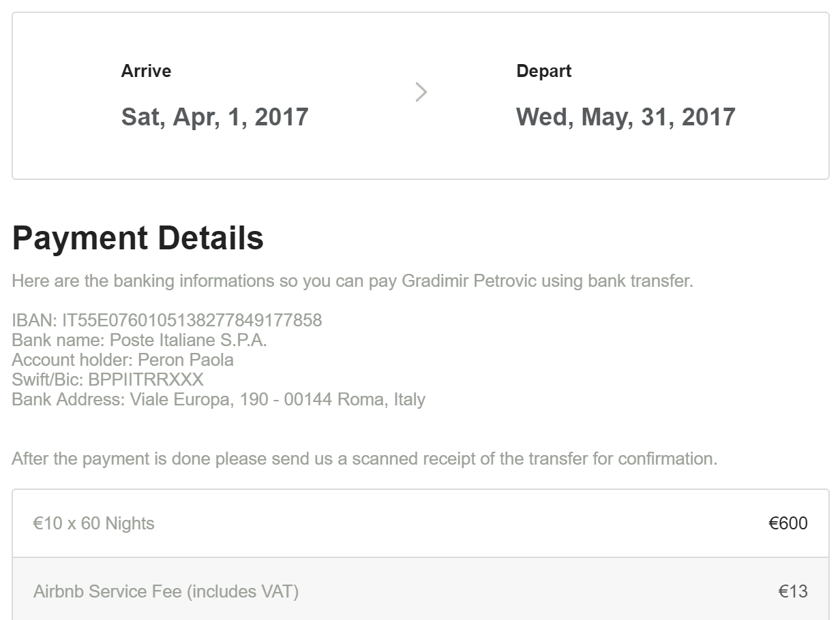Select the arrival date Sat, Apr, 1, 2017
The height and width of the screenshot is (620, 840).
(x=215, y=117)
